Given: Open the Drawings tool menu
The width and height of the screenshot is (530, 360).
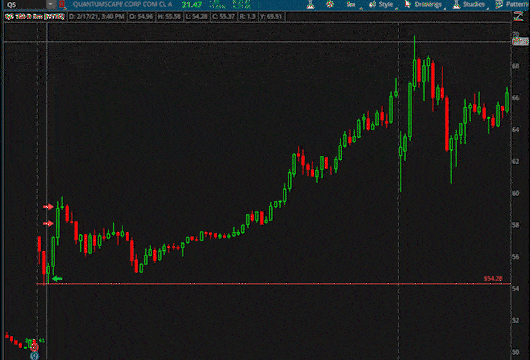Looking at the screenshot, I should [x=424, y=4].
